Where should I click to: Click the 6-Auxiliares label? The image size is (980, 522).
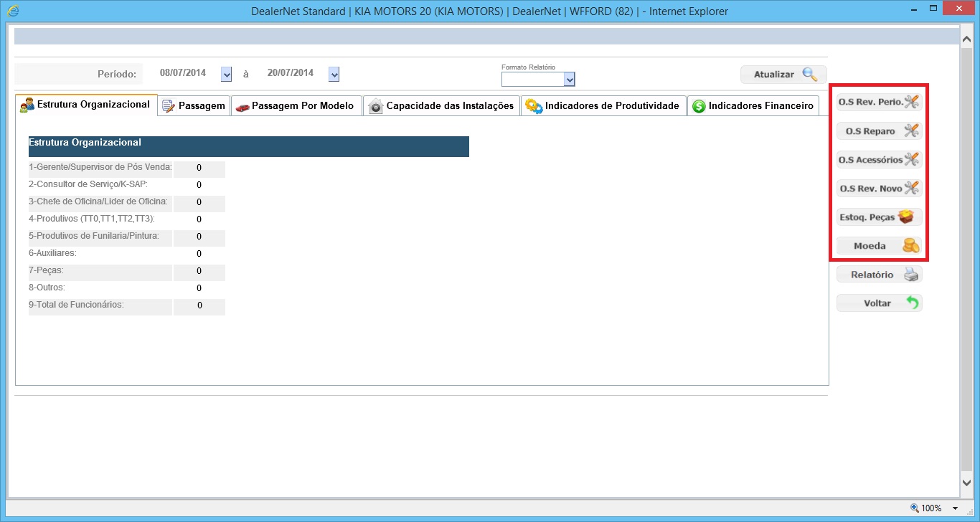(x=52, y=253)
